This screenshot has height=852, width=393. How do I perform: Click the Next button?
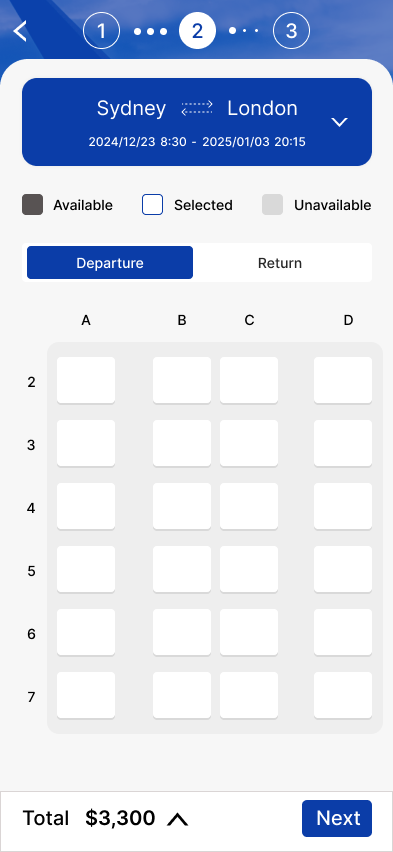coord(337,818)
